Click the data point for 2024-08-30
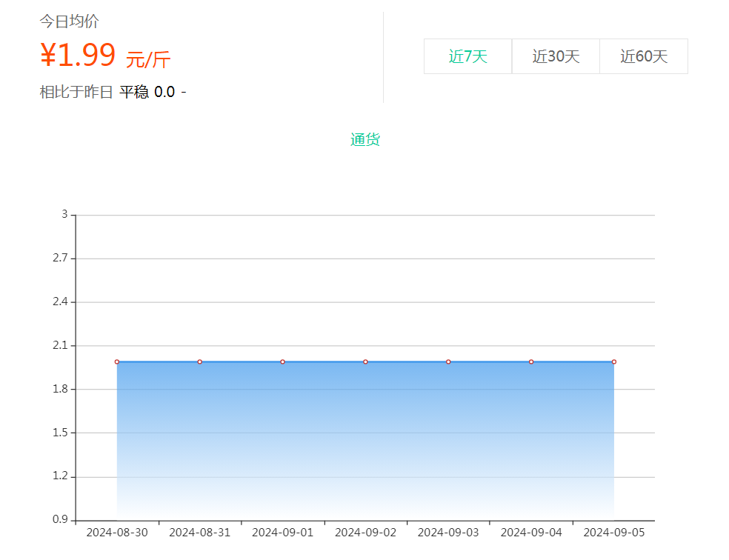 point(117,361)
